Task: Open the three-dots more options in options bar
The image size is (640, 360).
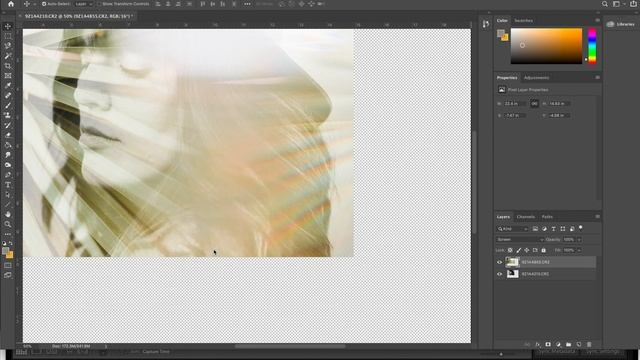Action: (247, 4)
